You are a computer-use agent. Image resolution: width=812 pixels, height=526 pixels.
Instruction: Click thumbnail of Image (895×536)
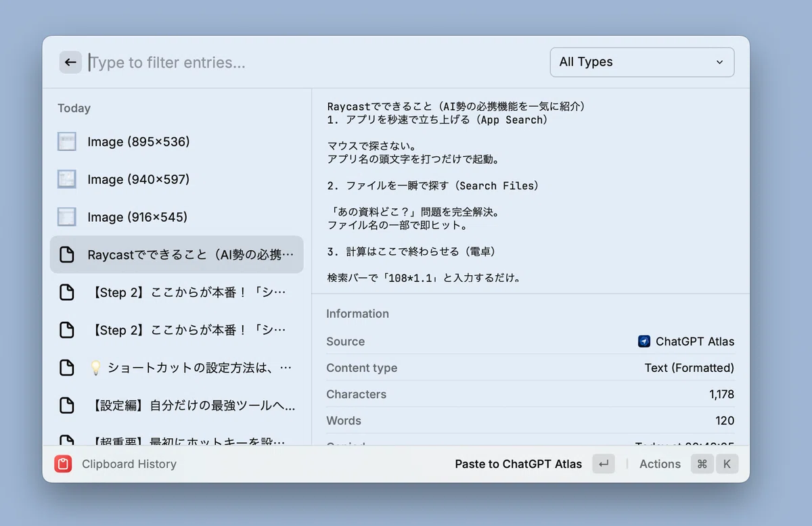[67, 141]
